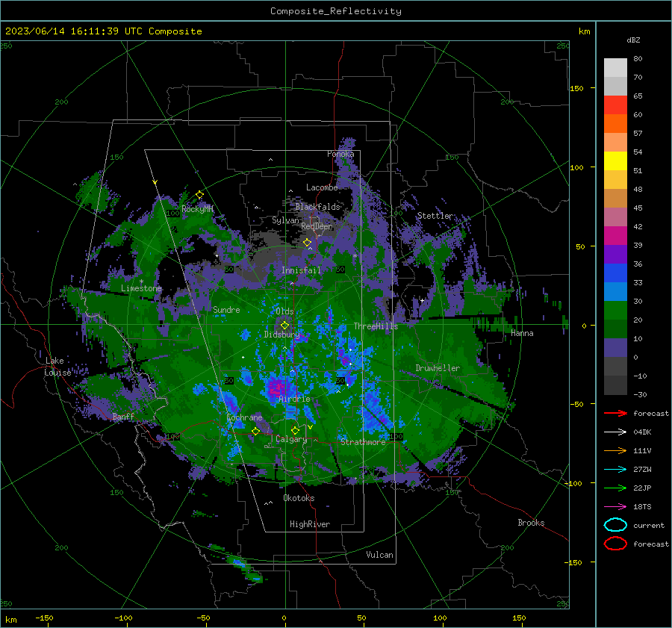Viewport: 672px width, 628px height.
Task: Select the Okotoks label
Action: (x=299, y=498)
